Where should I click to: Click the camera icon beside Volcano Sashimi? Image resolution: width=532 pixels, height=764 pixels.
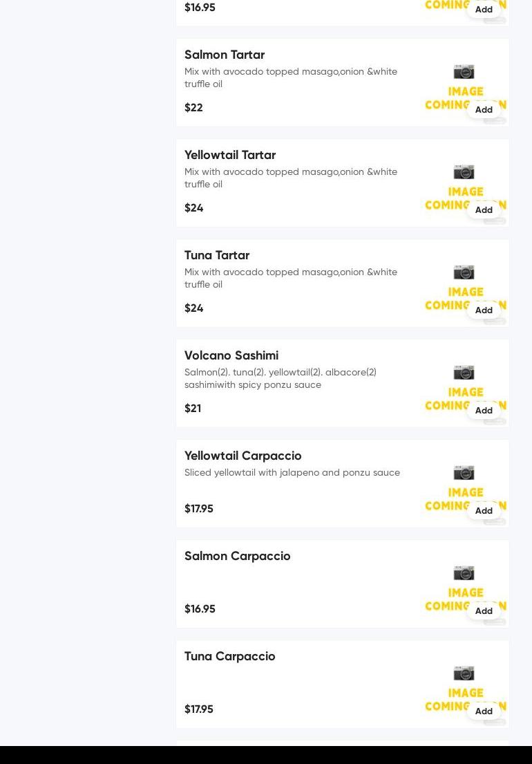click(x=464, y=373)
